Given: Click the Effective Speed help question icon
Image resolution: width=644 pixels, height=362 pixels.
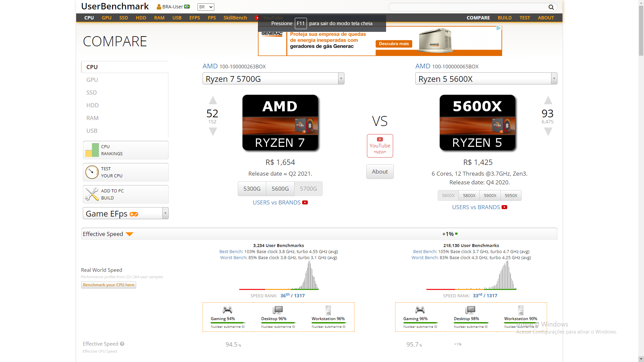Looking at the screenshot, I should [x=122, y=344].
